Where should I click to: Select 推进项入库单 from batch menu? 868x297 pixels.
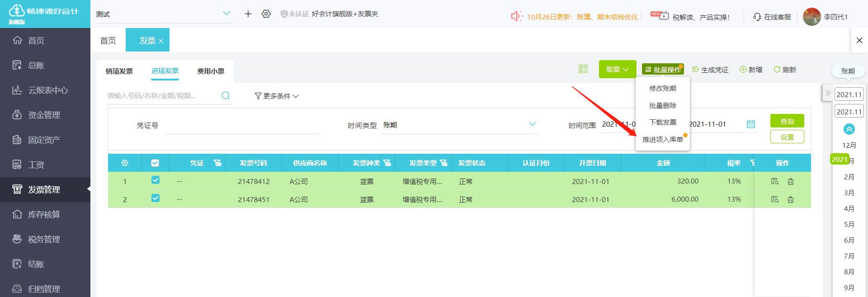tap(663, 139)
